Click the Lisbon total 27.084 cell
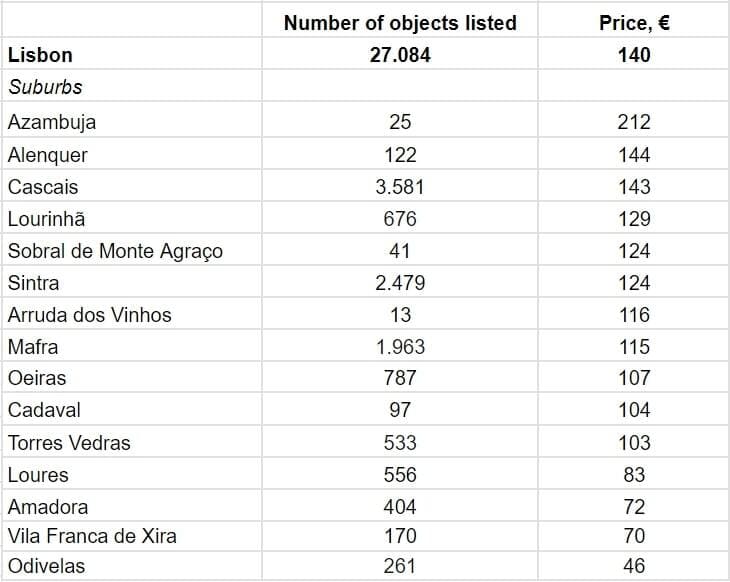The height and width of the screenshot is (582, 730). point(400,54)
